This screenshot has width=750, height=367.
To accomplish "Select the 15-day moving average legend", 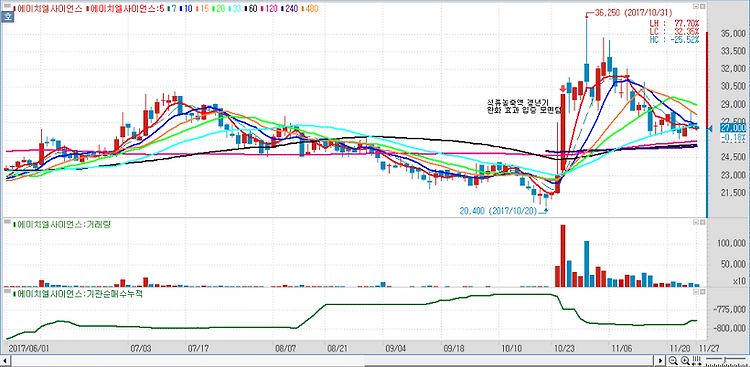I will coord(202,9).
